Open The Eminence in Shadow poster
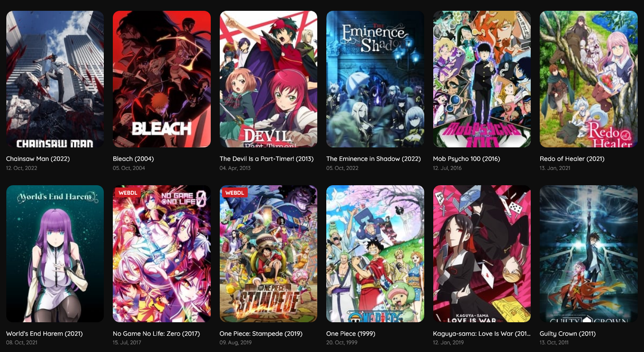This screenshot has height=352, width=644. point(375,79)
